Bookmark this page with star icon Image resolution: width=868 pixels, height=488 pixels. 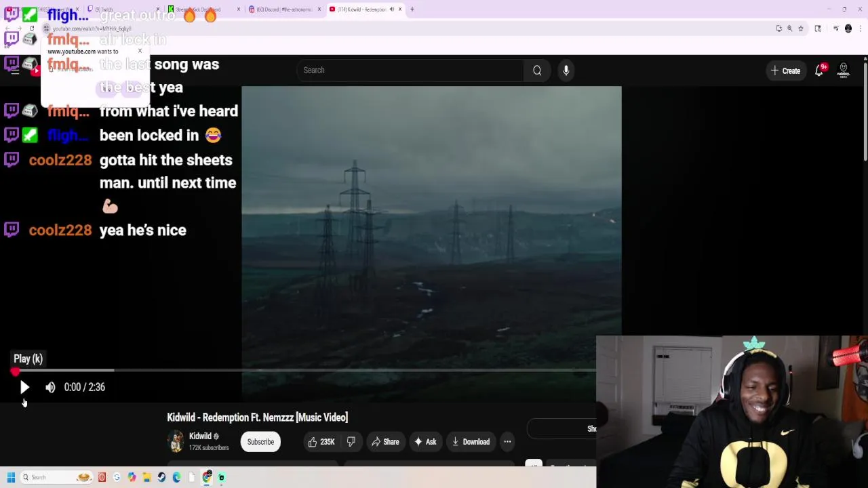801,28
